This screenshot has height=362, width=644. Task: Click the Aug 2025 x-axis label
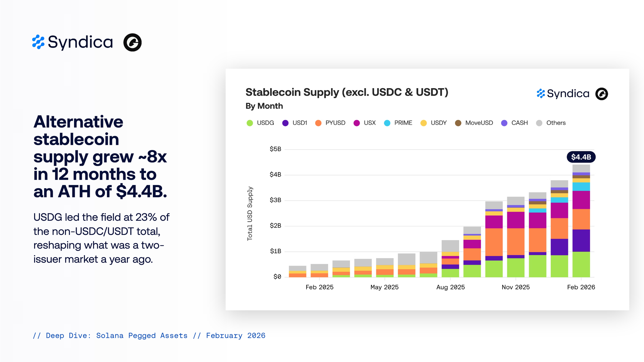[450, 287]
